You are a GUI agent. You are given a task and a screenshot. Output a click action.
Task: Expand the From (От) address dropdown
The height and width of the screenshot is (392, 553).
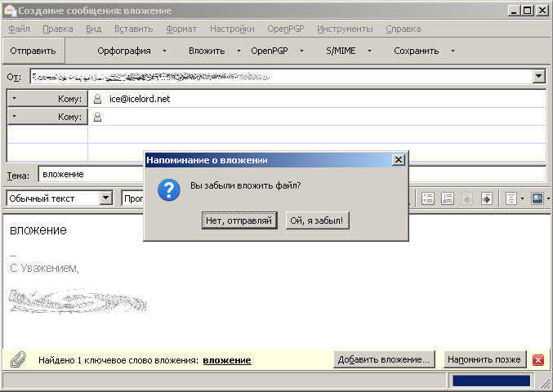[538, 77]
